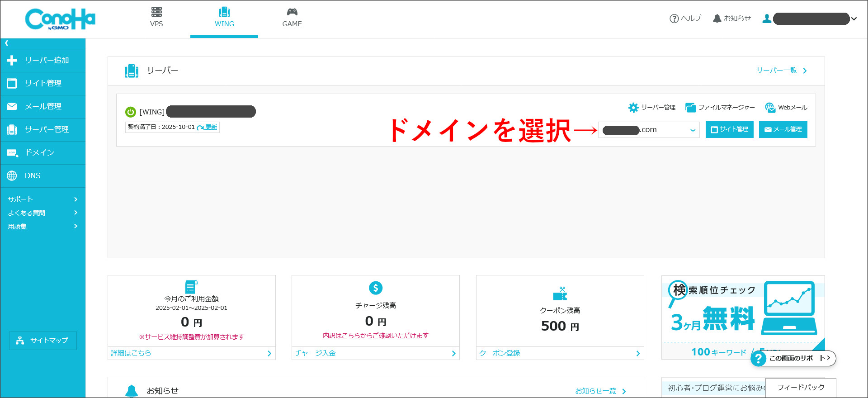The image size is (868, 398).
Task: Open File Manager folder icon
Action: coord(690,108)
